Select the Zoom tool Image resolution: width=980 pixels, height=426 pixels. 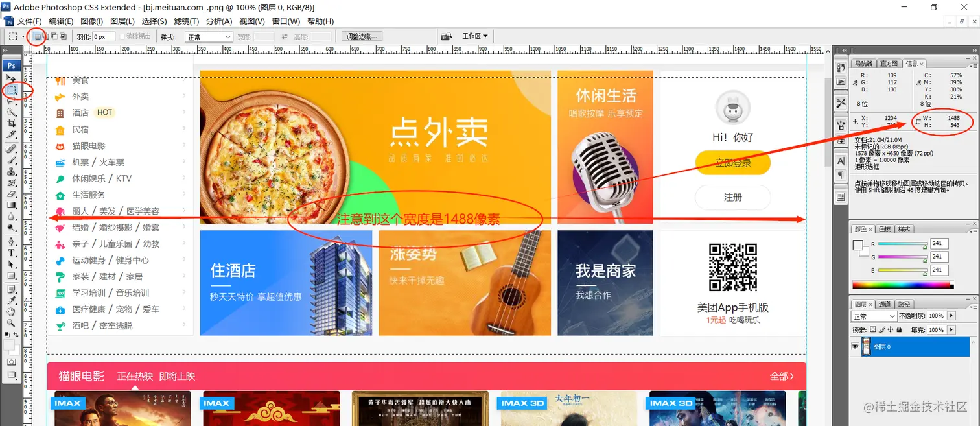(x=12, y=322)
